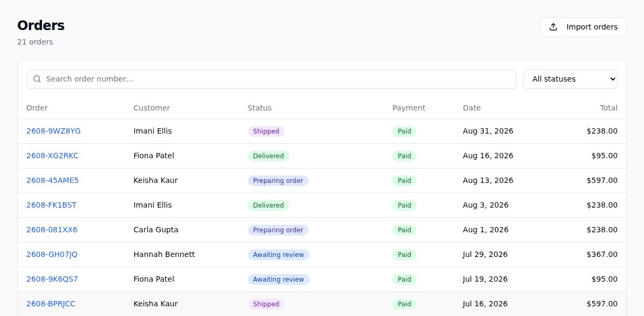Click the date Jul 19, 2026
The image size is (644, 316).
click(486, 279)
